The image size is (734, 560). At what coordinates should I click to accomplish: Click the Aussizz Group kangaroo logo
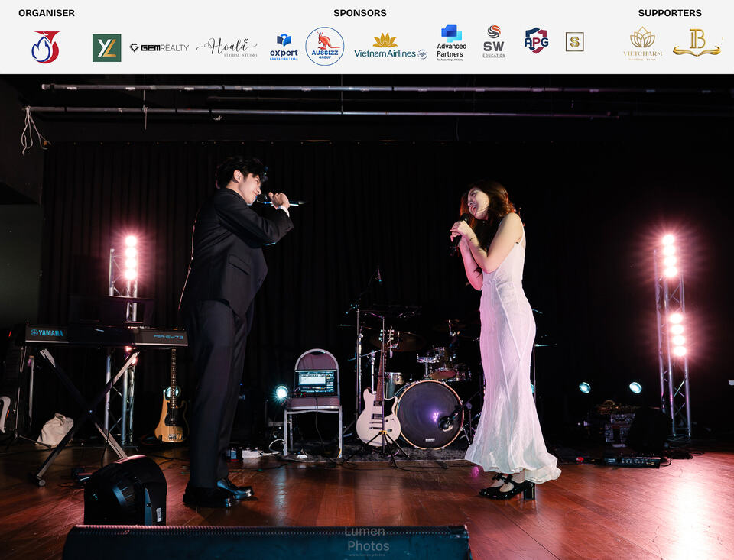(325, 47)
